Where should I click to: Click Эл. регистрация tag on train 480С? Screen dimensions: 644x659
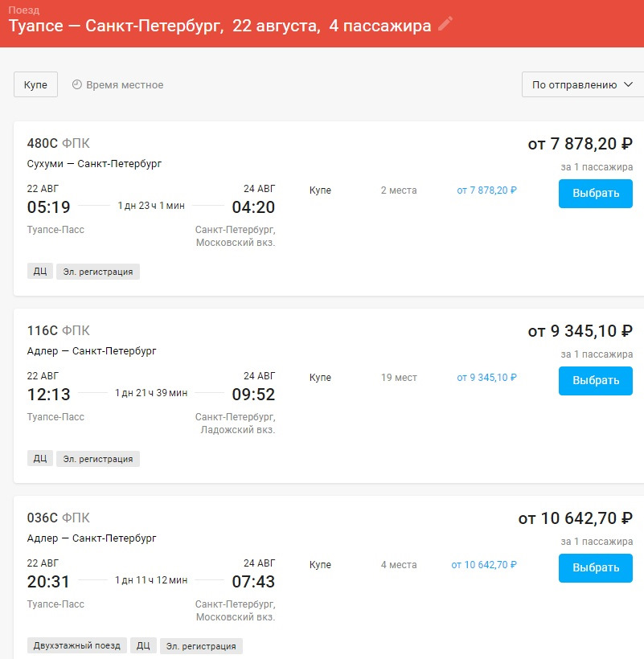tap(98, 272)
